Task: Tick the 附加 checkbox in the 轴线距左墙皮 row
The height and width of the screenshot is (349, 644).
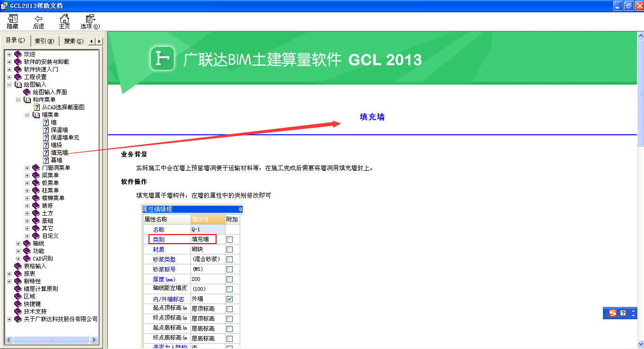Action: coord(230,289)
